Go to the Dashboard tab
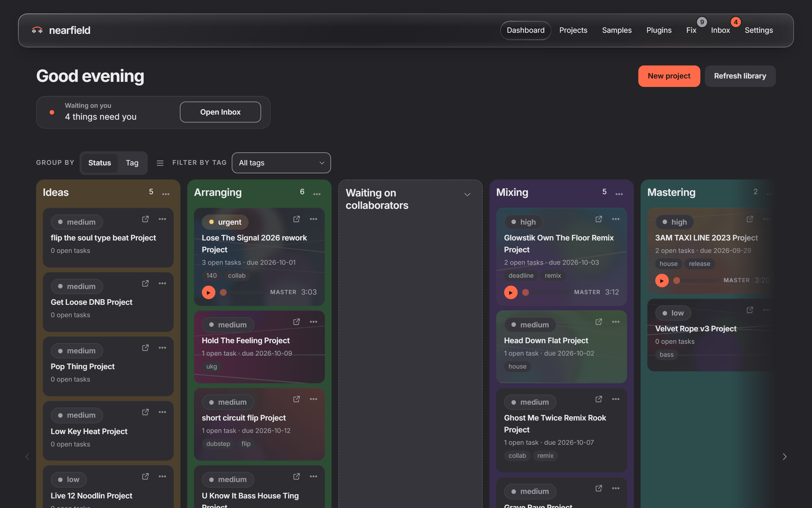Screen dimensions: 812x508 (526, 30)
